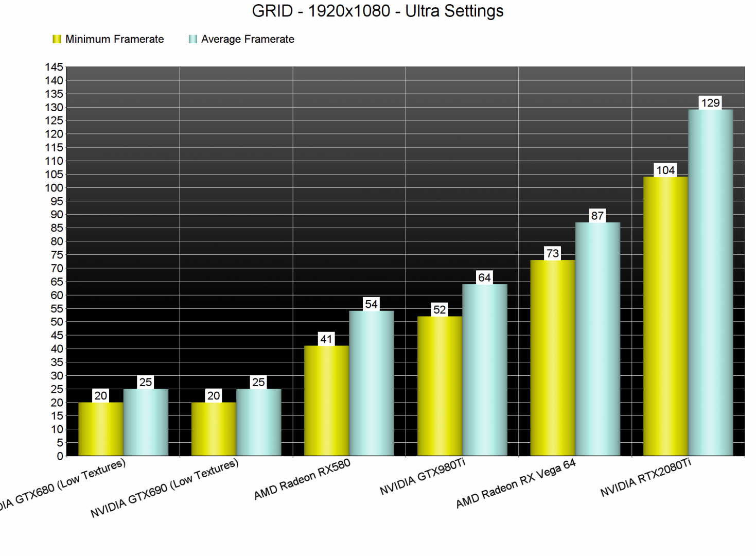Click the GTX980Ti average data label 64
The image size is (756, 556).
484,278
